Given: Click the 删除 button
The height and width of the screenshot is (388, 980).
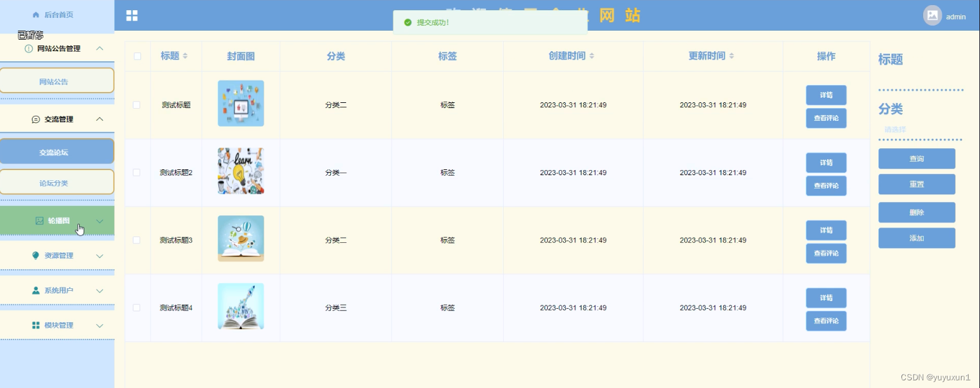Looking at the screenshot, I should point(917,212).
